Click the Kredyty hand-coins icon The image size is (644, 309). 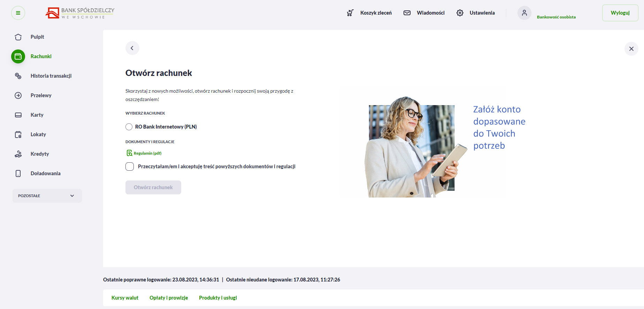pos(18,154)
